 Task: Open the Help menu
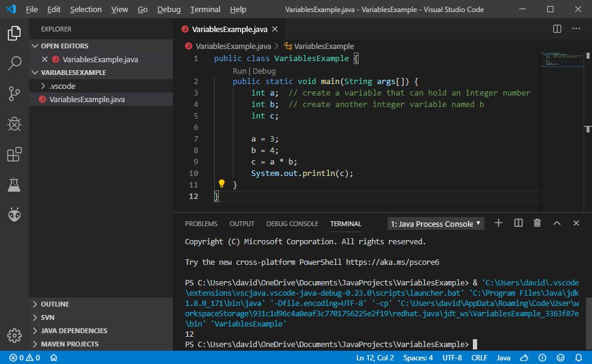click(x=238, y=10)
